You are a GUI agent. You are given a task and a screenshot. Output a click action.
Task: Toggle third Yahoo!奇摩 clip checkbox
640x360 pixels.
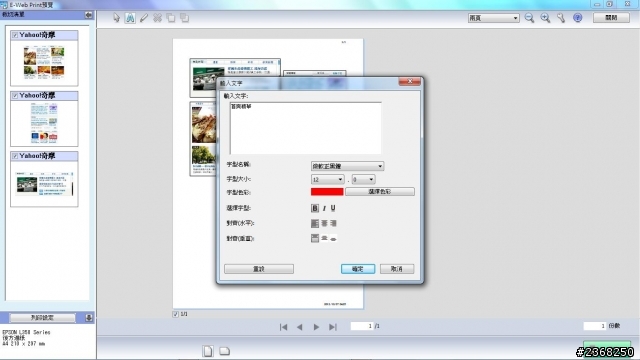tap(15, 156)
